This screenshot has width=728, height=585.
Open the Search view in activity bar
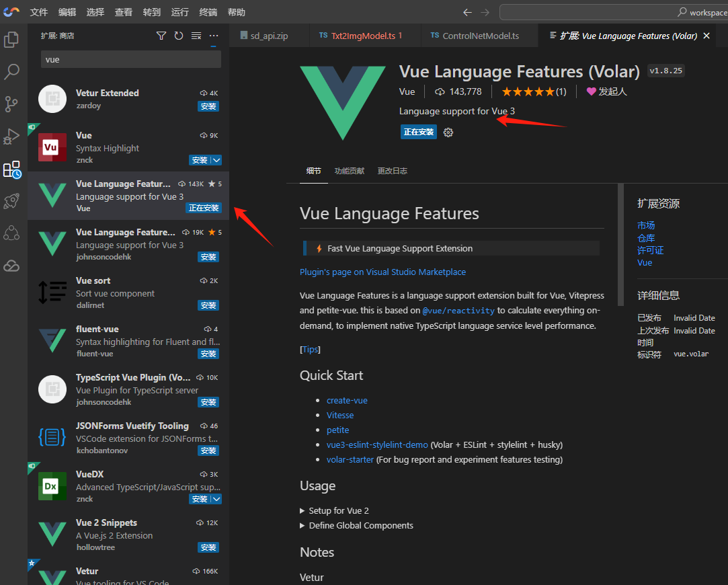(x=11, y=72)
